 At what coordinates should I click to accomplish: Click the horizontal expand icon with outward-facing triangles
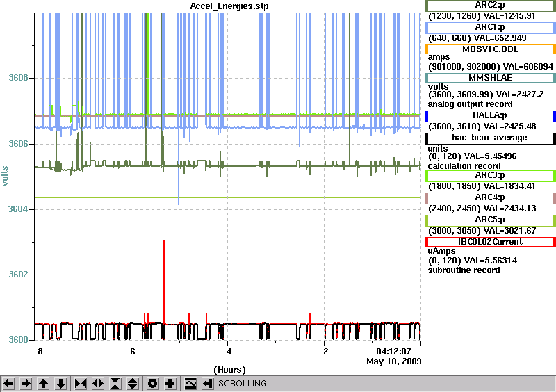click(98, 384)
